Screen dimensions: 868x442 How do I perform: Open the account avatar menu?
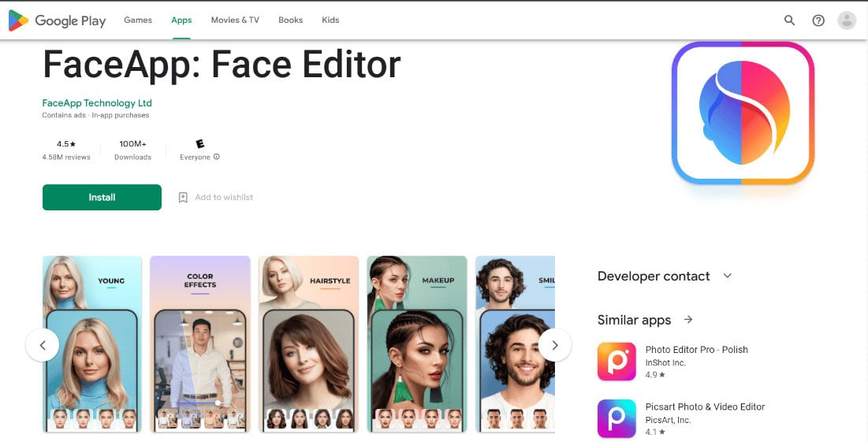pos(847,20)
